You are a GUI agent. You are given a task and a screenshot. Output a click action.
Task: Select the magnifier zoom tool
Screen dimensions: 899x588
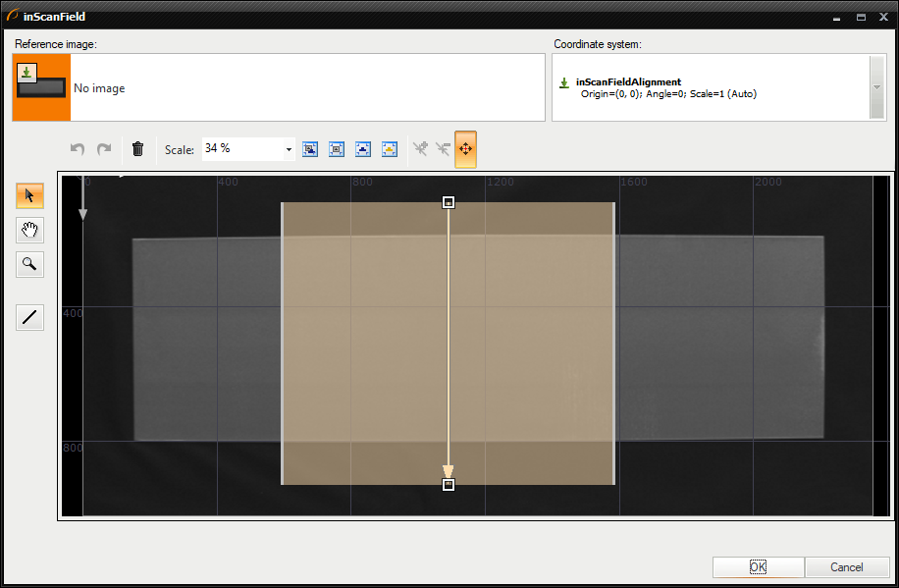(x=29, y=263)
